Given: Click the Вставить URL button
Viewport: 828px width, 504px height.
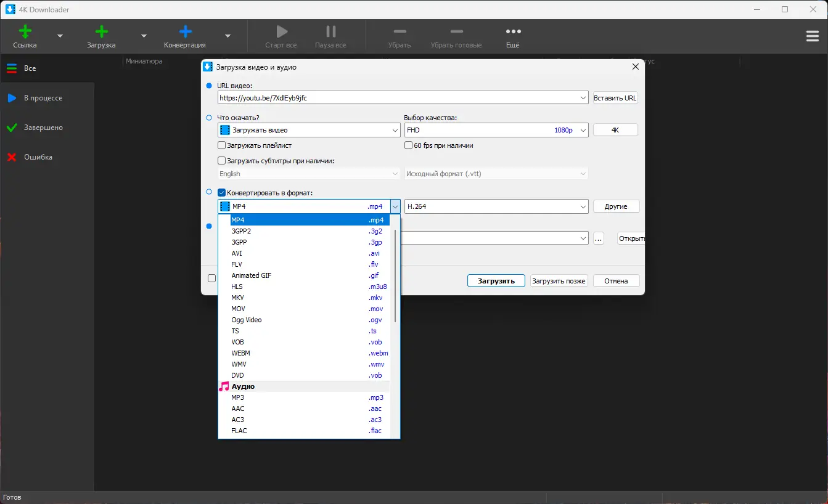Looking at the screenshot, I should (x=614, y=97).
